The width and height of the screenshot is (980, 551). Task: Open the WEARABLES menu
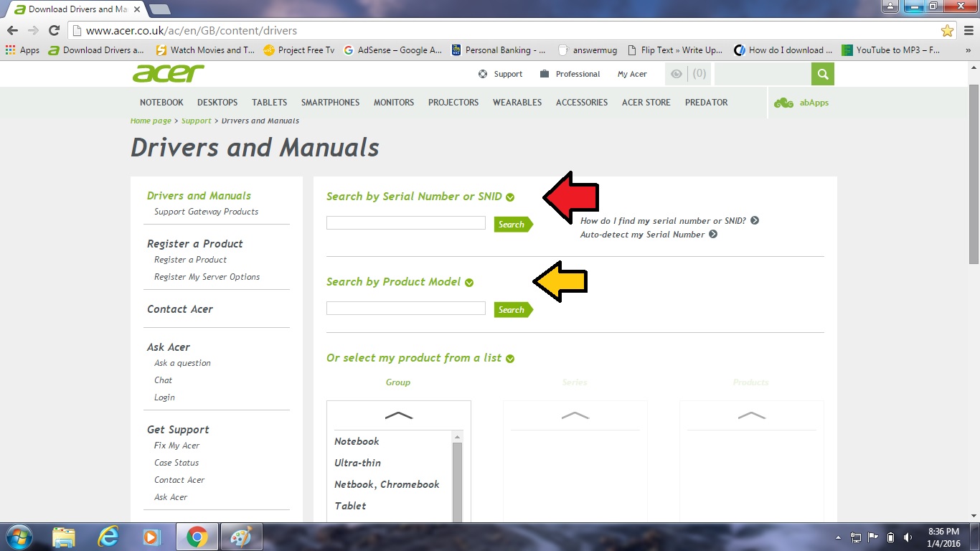517,103
